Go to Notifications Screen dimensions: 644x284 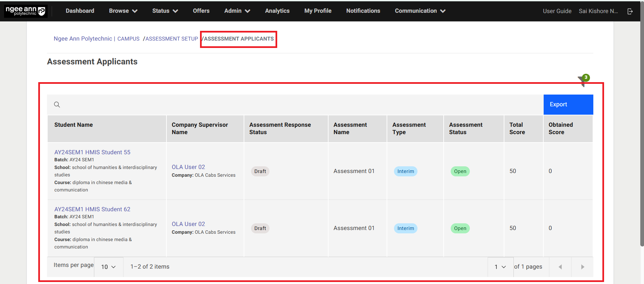(363, 11)
